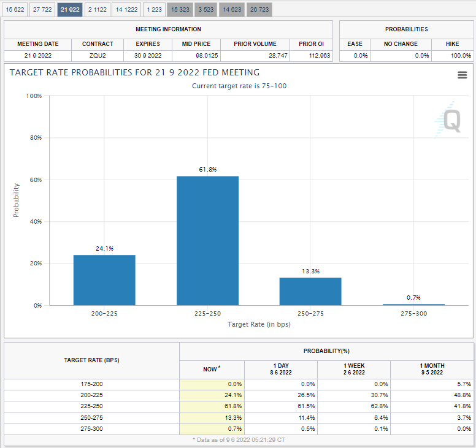Open the 26 723 meeting tab
The width and height of the screenshot is (476, 448).
pos(259,9)
